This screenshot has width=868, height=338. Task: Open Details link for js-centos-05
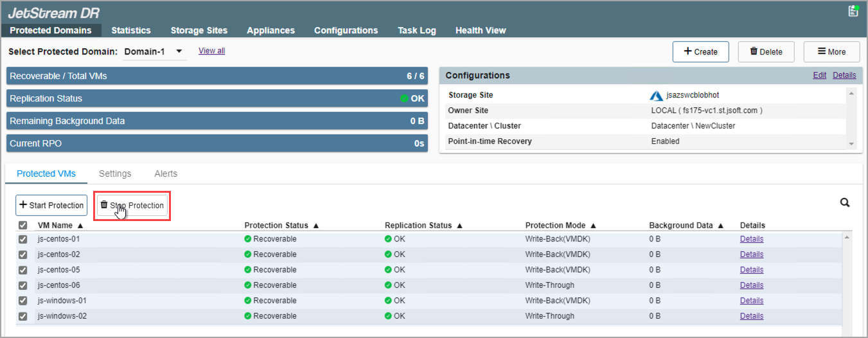point(751,270)
